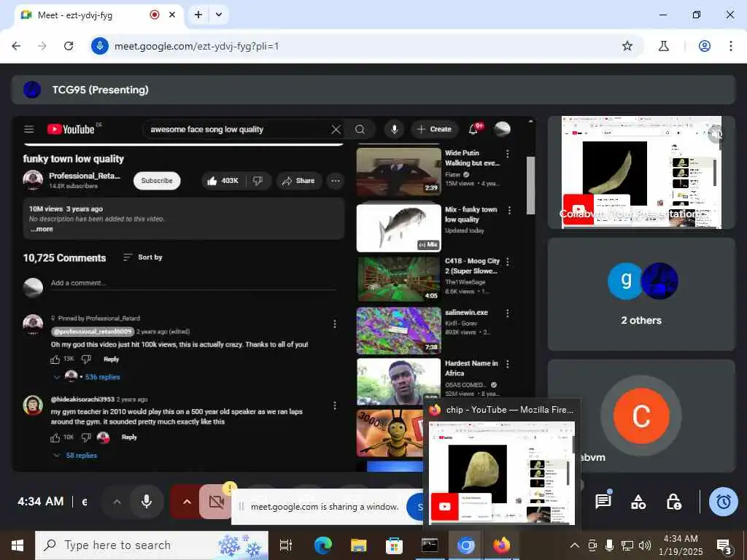Open Windows Start menu

tap(18, 545)
